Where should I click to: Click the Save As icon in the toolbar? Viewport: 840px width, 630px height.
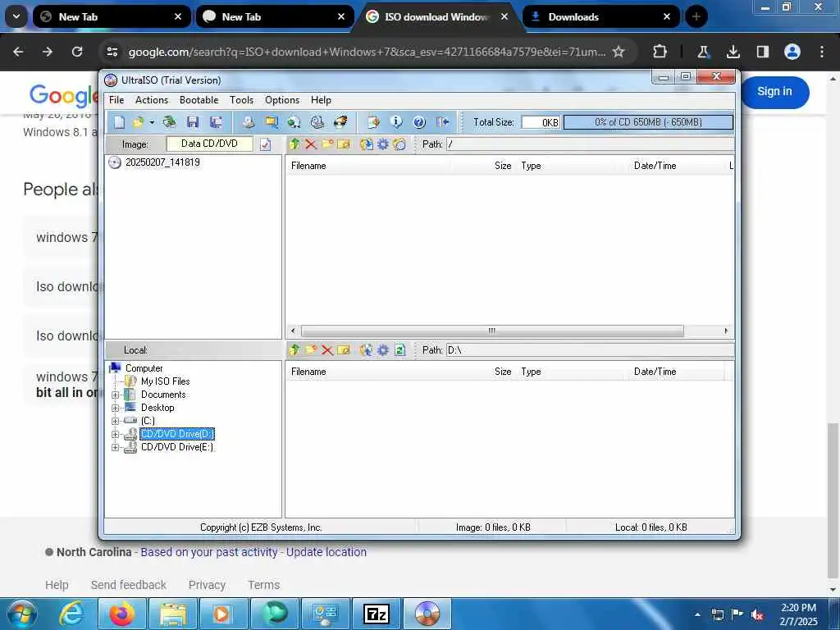tap(216, 122)
